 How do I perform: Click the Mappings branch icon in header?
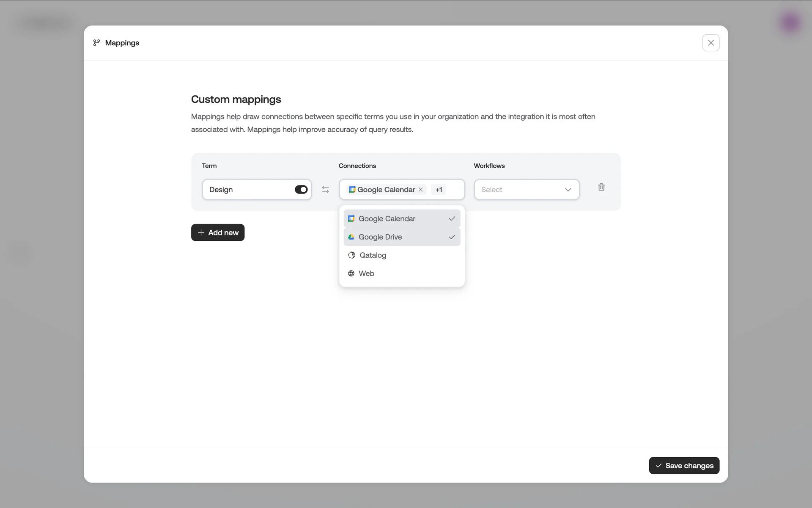coord(96,43)
